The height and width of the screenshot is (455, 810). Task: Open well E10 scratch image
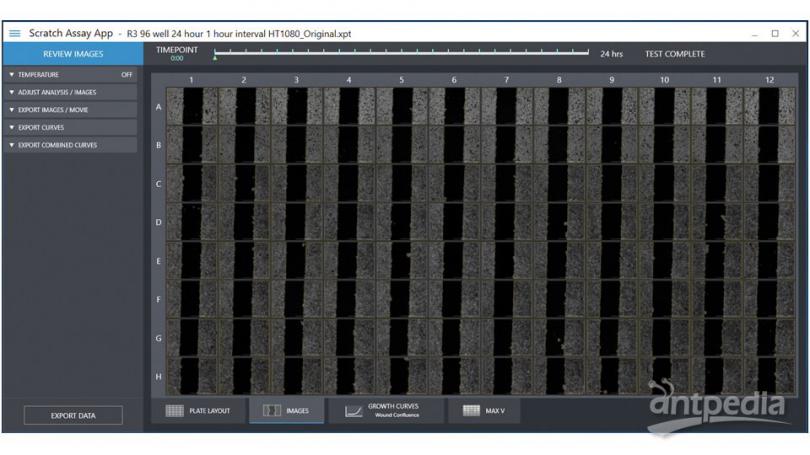[x=664, y=261]
